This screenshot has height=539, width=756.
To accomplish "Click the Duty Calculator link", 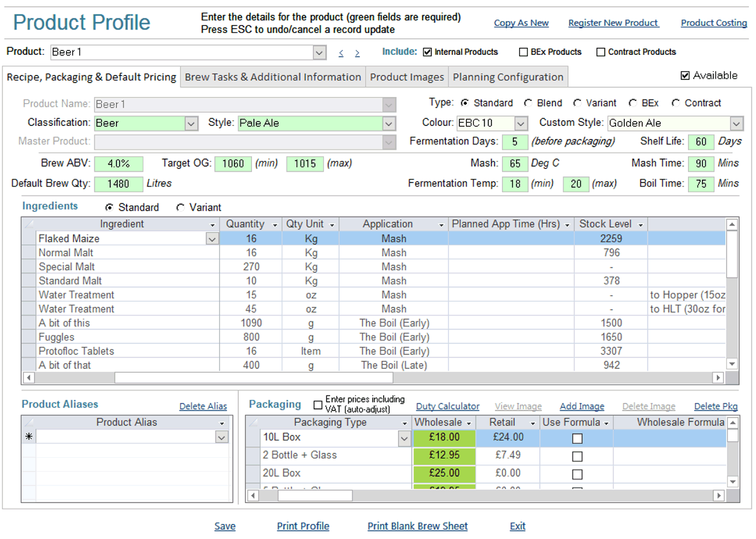I will [447, 407].
